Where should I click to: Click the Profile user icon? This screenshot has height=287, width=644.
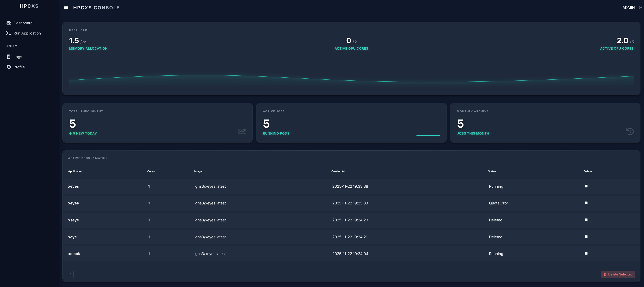tap(8, 67)
